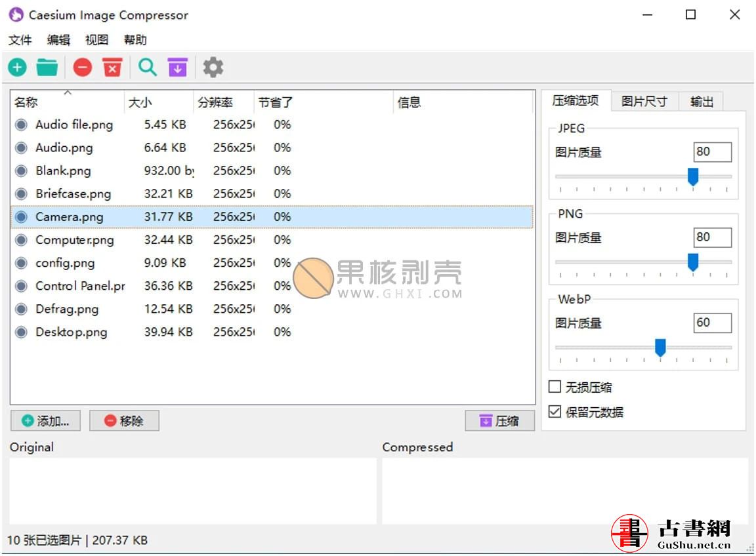Click the purple compress toolbar icon

point(177,67)
